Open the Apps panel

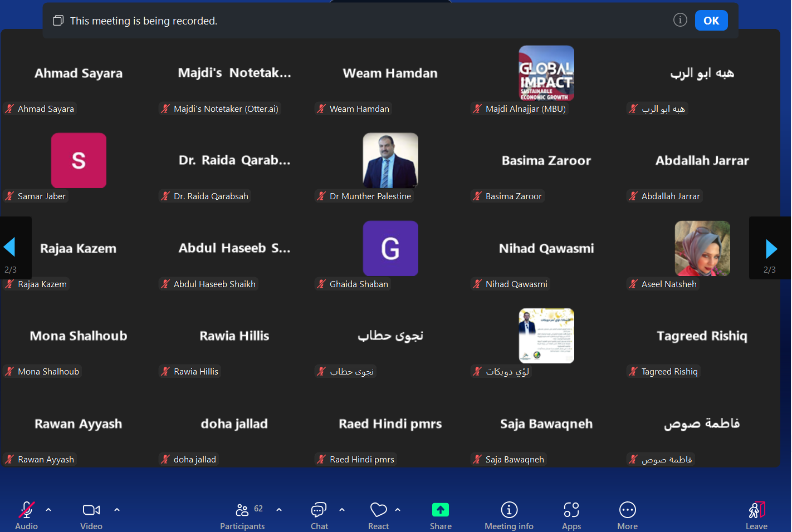coord(571,510)
